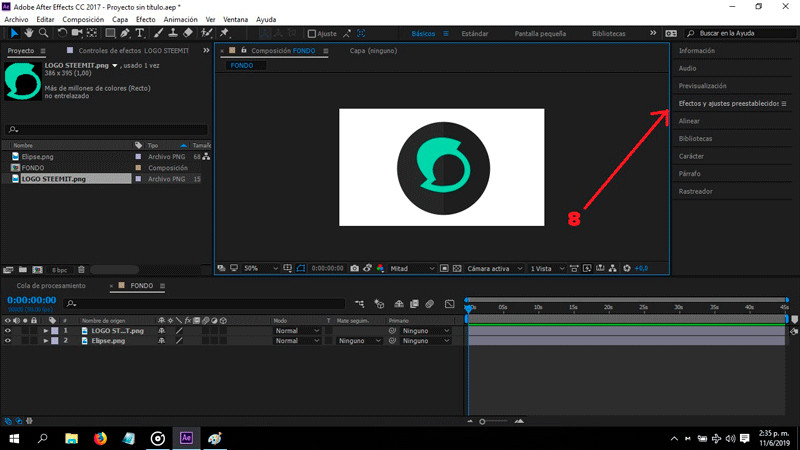Expand the Elipse.png layer properties
This screenshot has width=800, height=450.
[45, 341]
